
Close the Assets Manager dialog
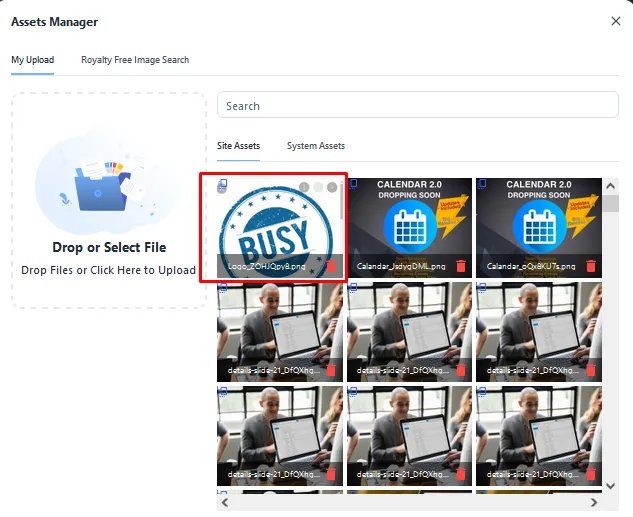pos(616,21)
